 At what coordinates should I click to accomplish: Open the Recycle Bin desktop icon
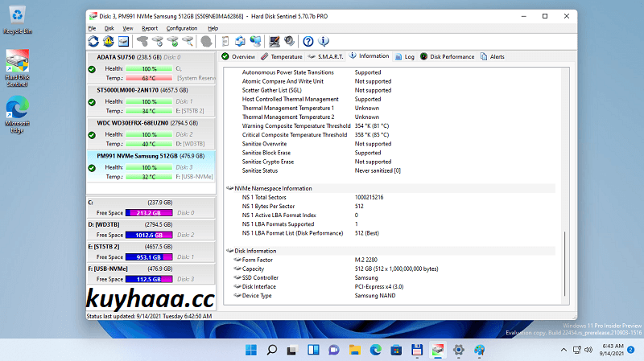[x=17, y=19]
